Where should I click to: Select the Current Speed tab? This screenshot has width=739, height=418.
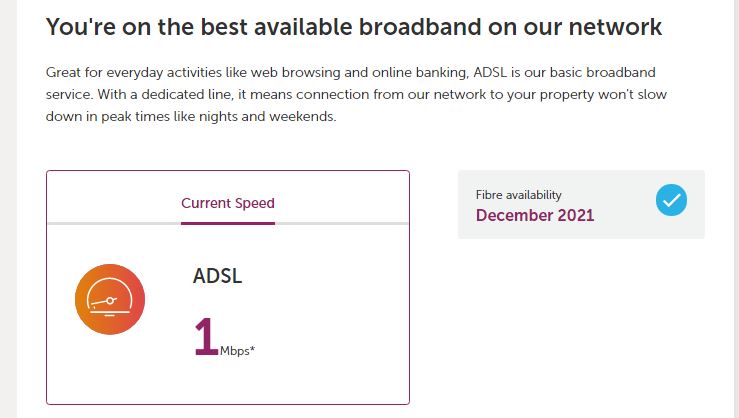pyautogui.click(x=228, y=203)
